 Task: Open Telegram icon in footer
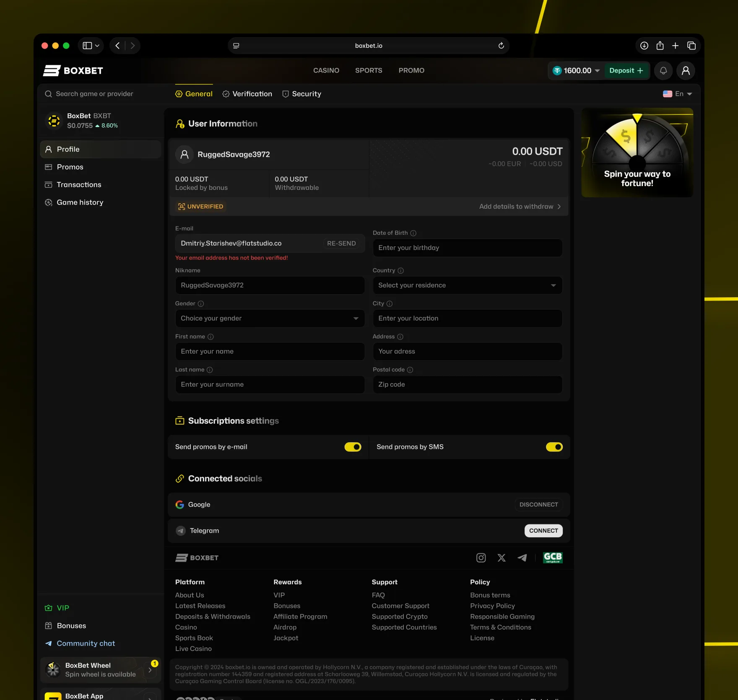pyautogui.click(x=522, y=558)
